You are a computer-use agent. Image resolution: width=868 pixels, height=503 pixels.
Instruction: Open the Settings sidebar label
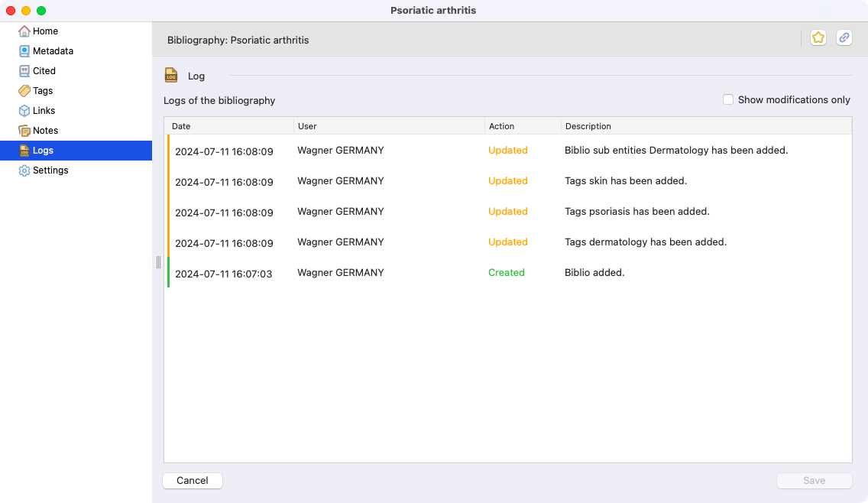pos(50,170)
